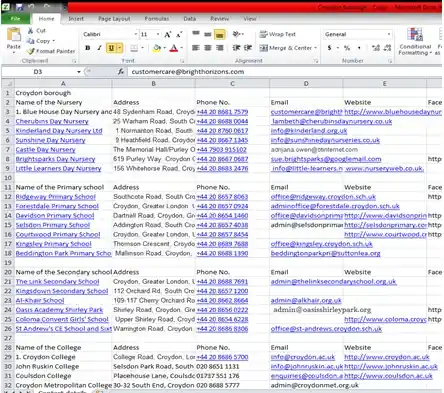The width and height of the screenshot is (444, 393).
Task: Align text to middle
Action: (x=208, y=34)
